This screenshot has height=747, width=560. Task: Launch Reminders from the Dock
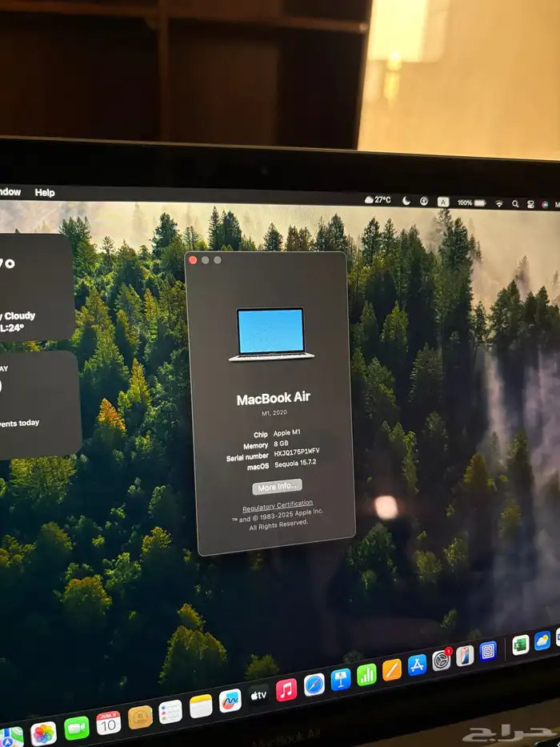pos(170,713)
